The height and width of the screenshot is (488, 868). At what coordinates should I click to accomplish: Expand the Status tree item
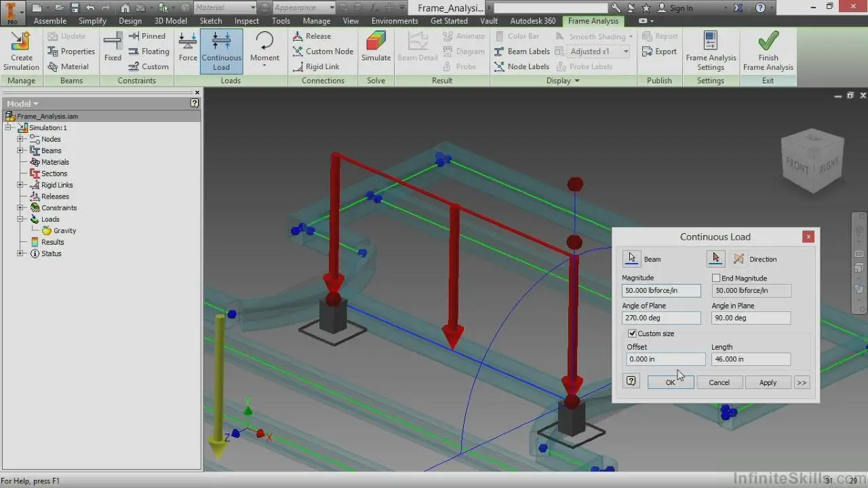pyautogui.click(x=20, y=253)
